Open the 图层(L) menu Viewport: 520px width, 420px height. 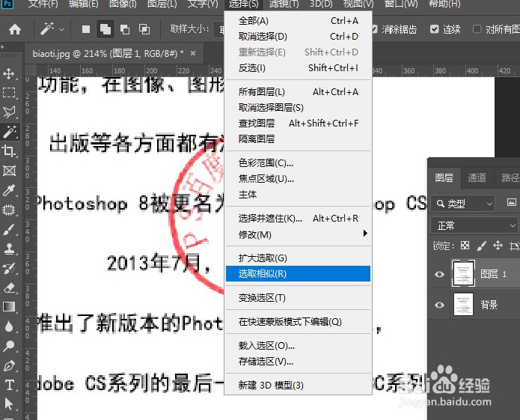[x=162, y=4]
